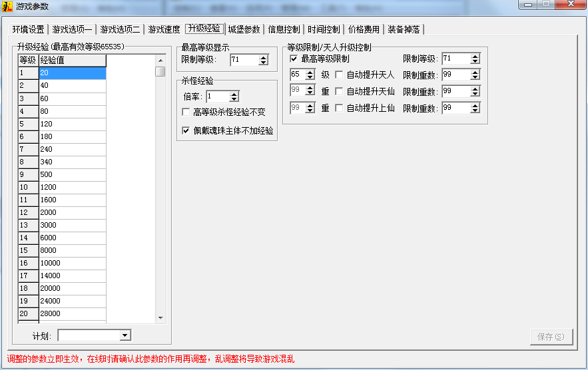Increase the 65 级 spinner value

310,72
